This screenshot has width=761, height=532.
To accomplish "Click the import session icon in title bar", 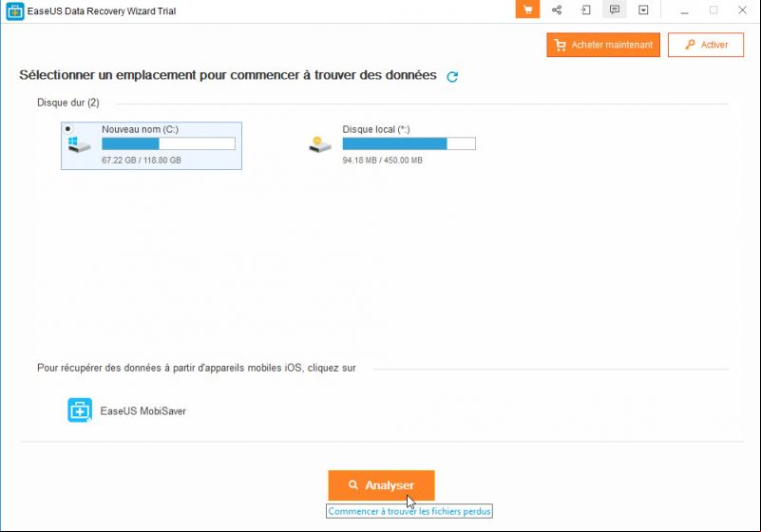I will (586, 9).
